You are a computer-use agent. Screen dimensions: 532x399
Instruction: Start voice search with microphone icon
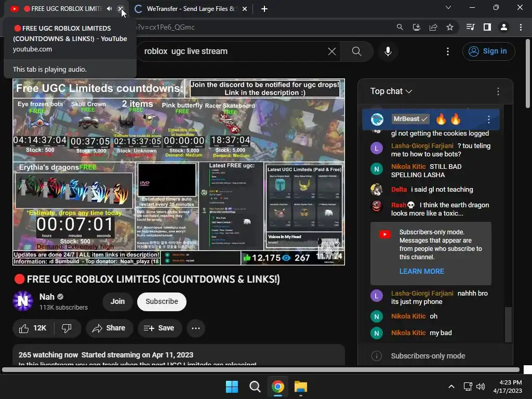[x=388, y=51]
